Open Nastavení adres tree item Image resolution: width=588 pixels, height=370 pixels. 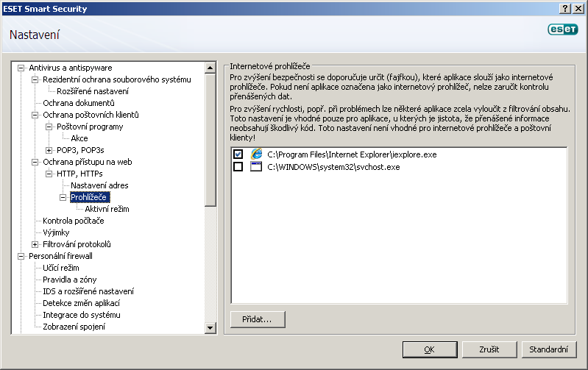click(99, 185)
